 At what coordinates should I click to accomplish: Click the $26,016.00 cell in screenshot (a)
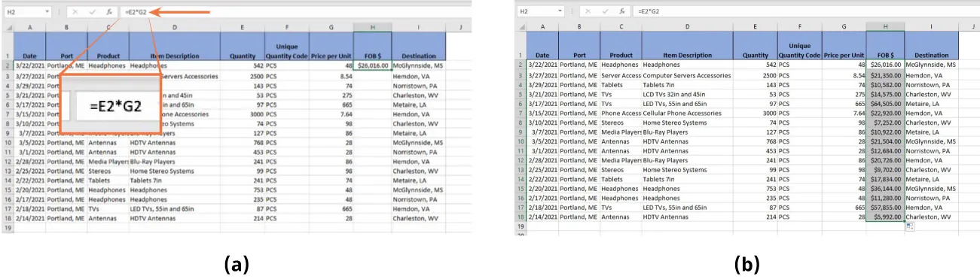(x=372, y=65)
